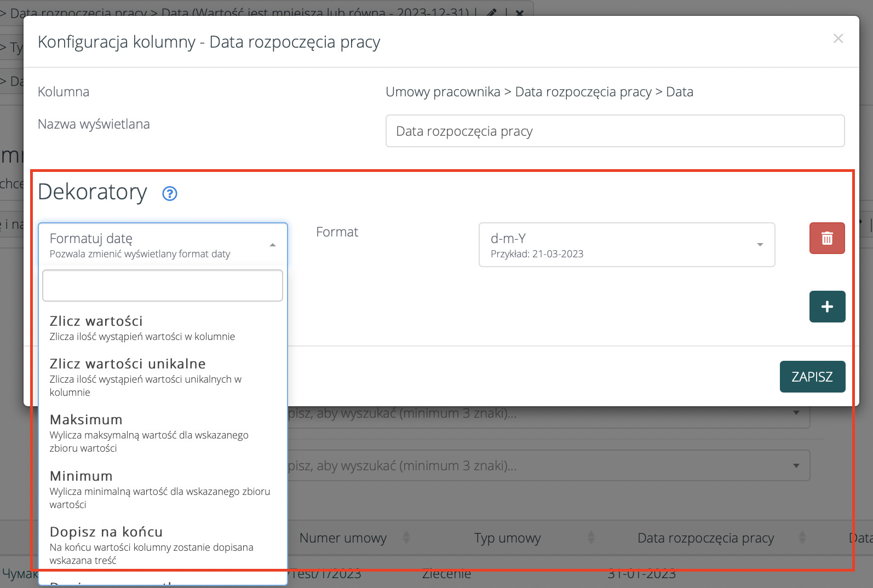
Task: Add new decorator with plus button
Action: pos(826,307)
